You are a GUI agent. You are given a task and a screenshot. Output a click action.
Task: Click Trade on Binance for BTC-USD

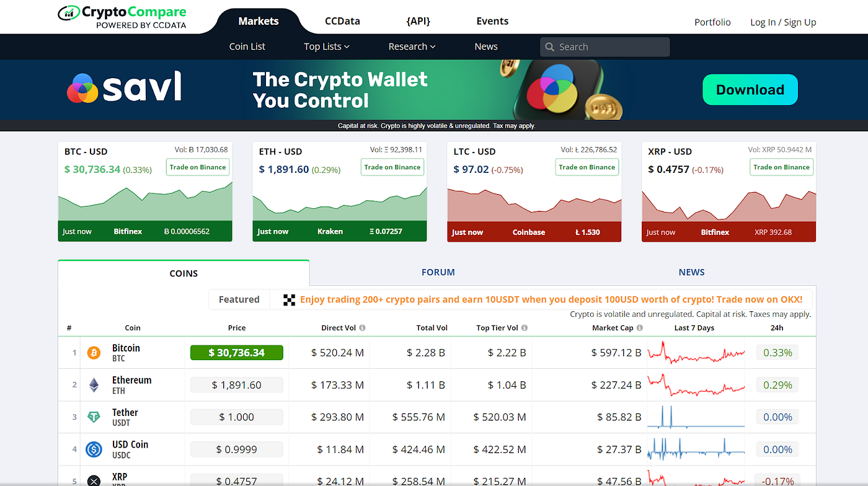pos(197,167)
